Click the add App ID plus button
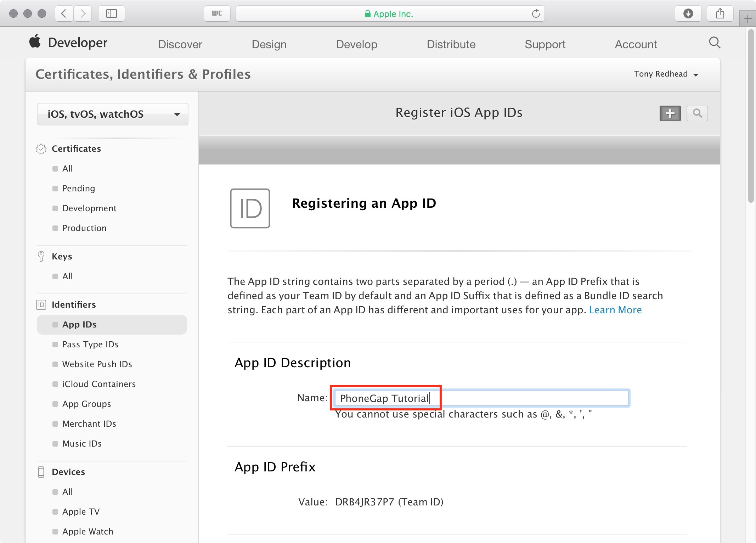 [670, 113]
